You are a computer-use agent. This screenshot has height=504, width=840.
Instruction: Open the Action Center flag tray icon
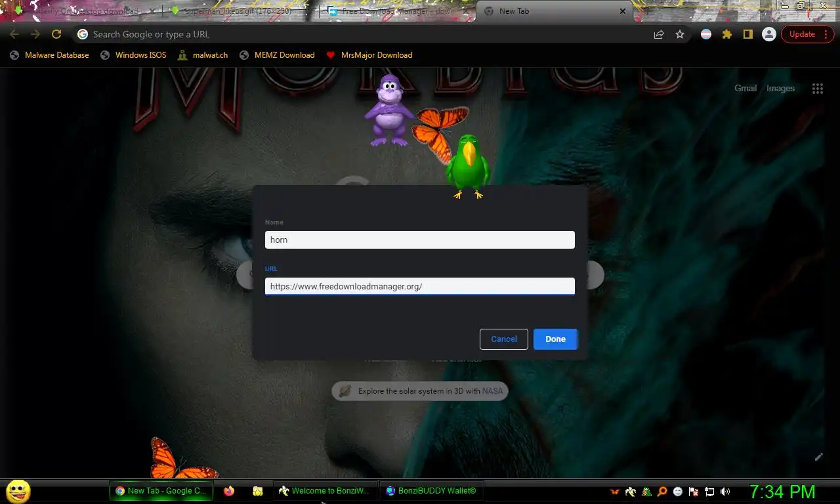click(x=694, y=492)
